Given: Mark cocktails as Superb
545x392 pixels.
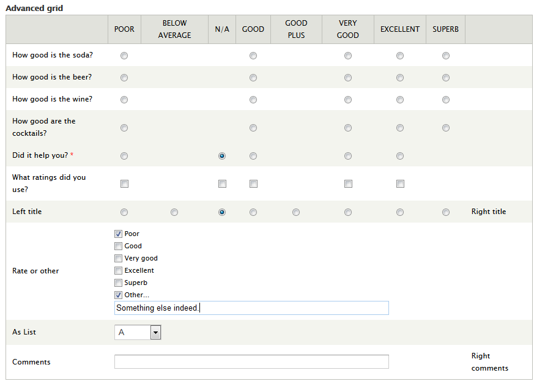Looking at the screenshot, I should (446, 128).
